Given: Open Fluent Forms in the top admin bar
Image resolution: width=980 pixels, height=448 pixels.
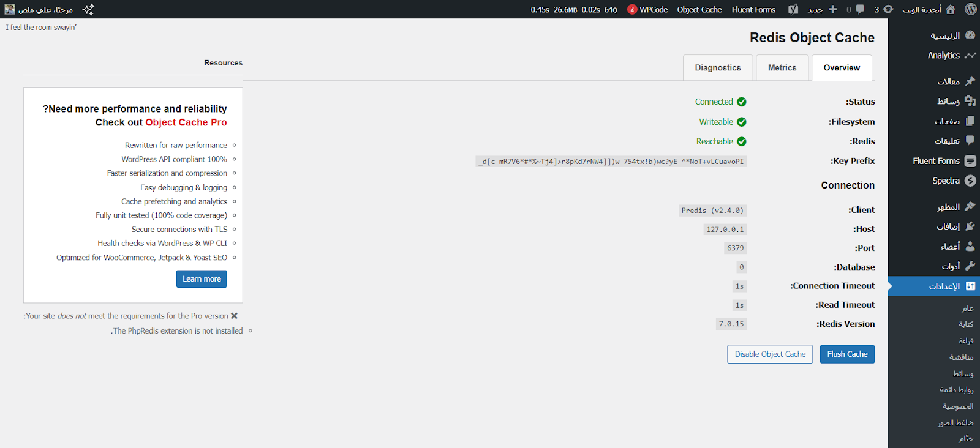Looking at the screenshot, I should coord(753,9).
